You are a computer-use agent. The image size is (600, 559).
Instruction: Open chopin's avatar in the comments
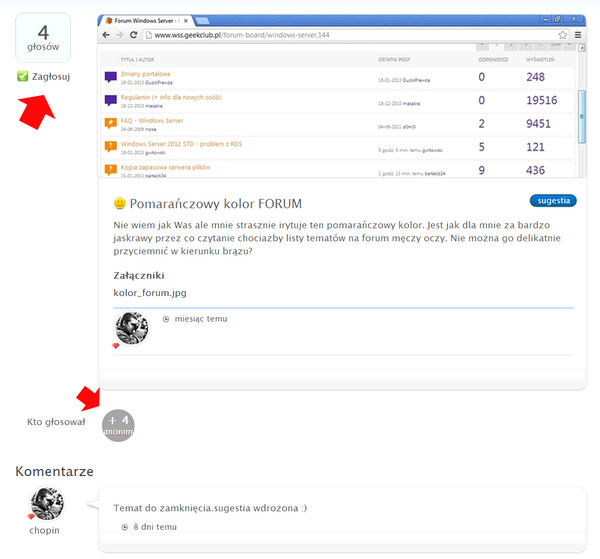point(47,504)
